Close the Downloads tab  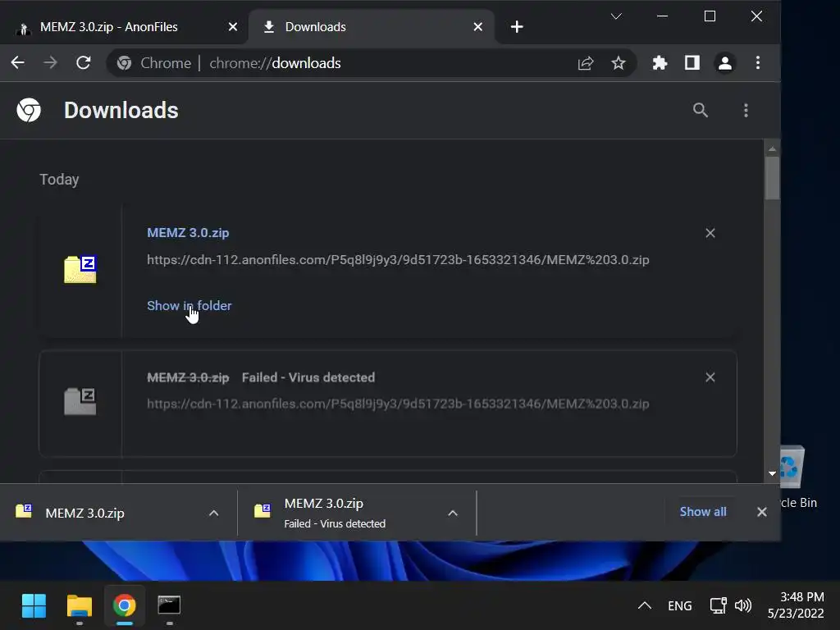pyautogui.click(x=478, y=27)
